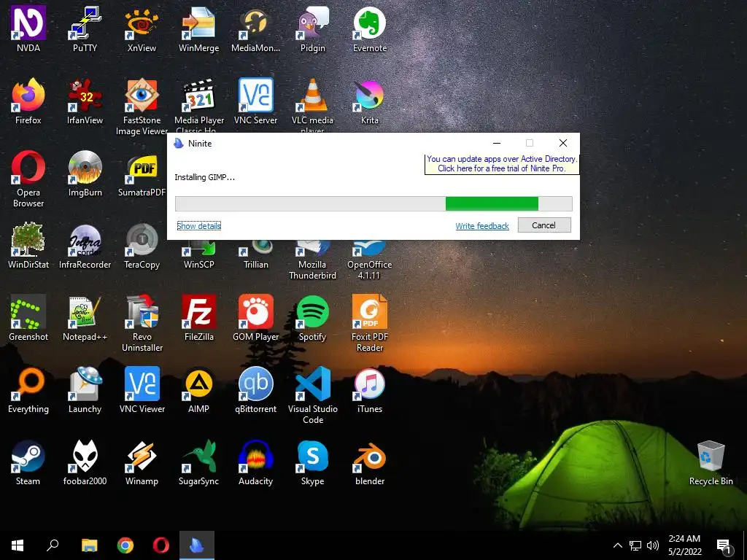This screenshot has width=747, height=560.
Task: Show hidden tray icons chevron
Action: 617,545
